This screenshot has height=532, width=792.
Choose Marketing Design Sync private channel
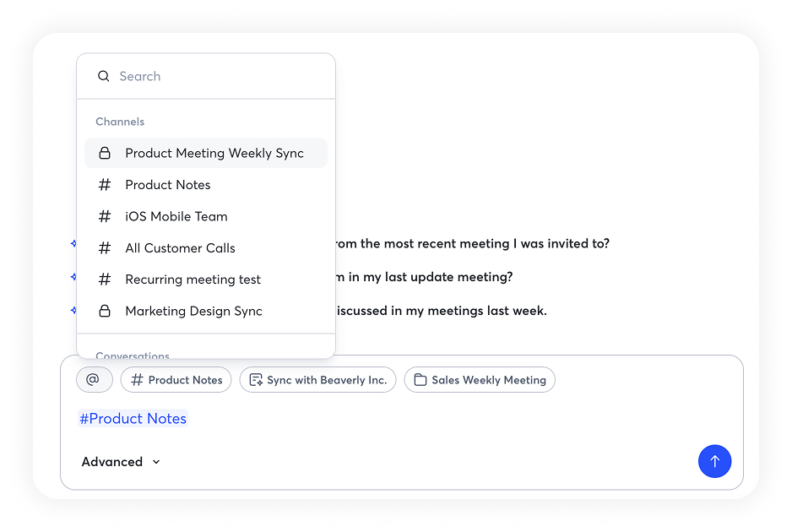(x=193, y=311)
